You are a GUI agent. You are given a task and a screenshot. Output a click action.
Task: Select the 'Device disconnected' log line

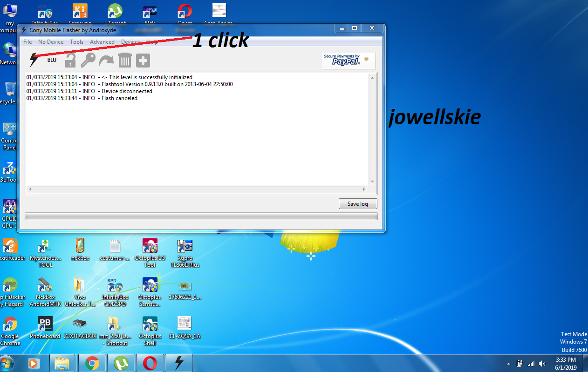[x=89, y=91]
